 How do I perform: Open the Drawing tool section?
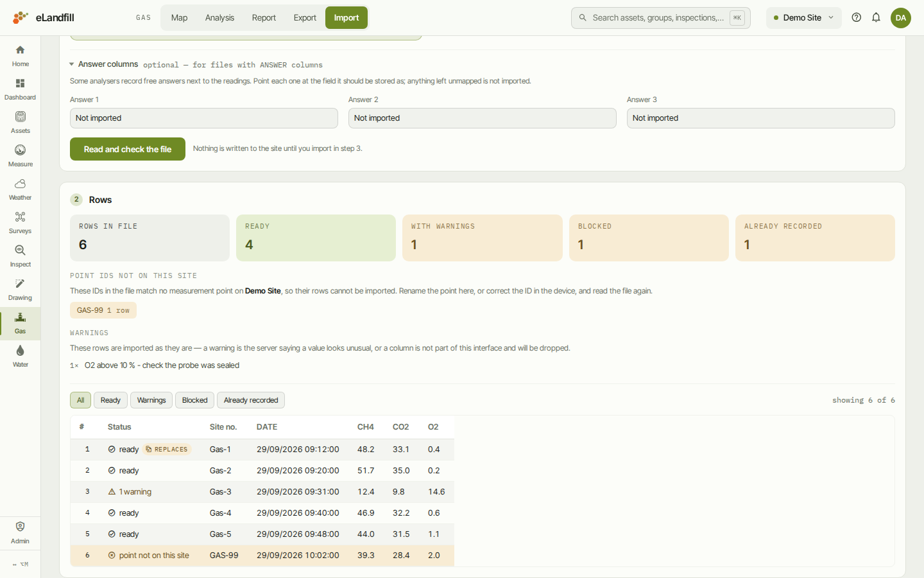[x=21, y=290]
